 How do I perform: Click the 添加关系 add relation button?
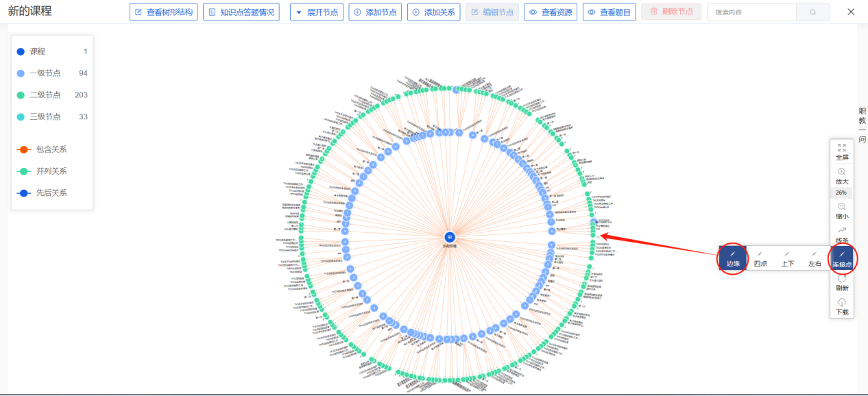coord(433,12)
